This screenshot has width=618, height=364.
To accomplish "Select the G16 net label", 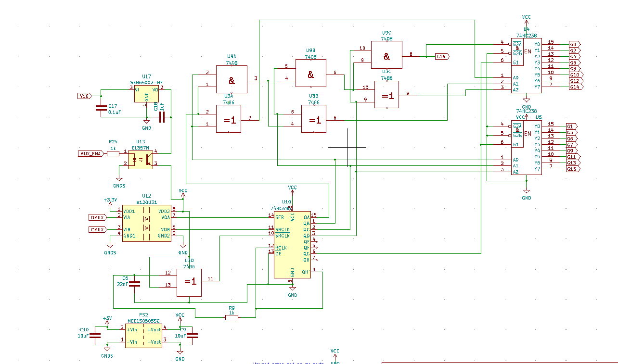I will pyautogui.click(x=442, y=57).
